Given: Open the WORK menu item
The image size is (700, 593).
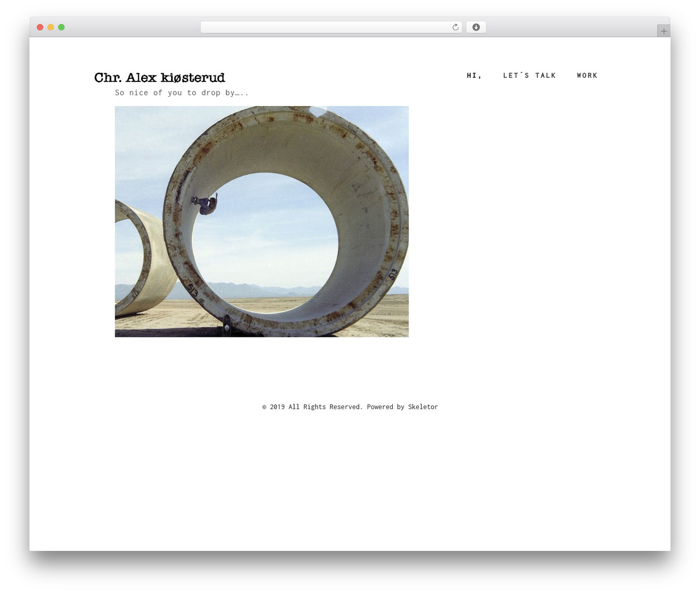Looking at the screenshot, I should (x=587, y=75).
